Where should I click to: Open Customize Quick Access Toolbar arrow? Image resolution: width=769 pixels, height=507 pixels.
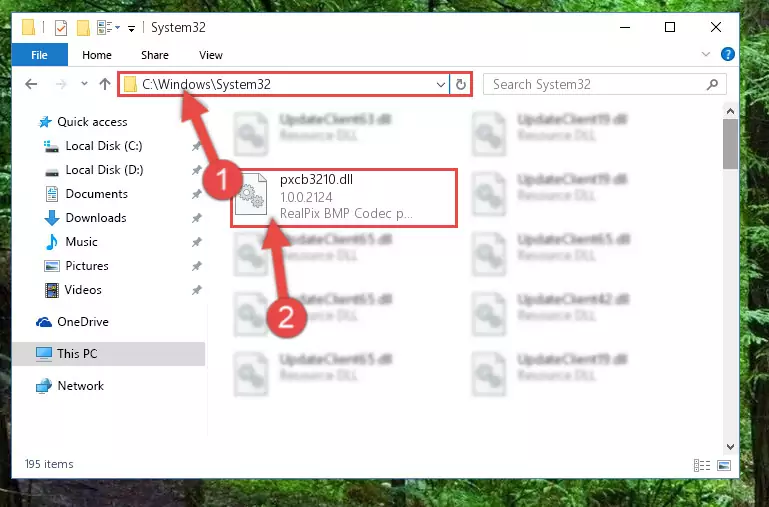(131, 28)
